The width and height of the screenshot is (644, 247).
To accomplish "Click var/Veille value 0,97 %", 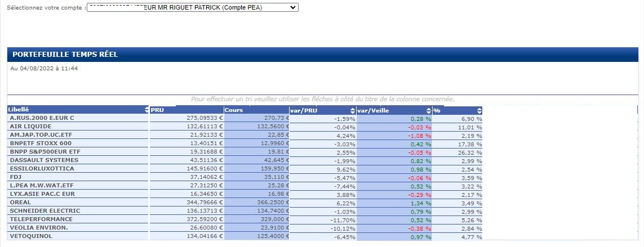I will click(422, 237).
